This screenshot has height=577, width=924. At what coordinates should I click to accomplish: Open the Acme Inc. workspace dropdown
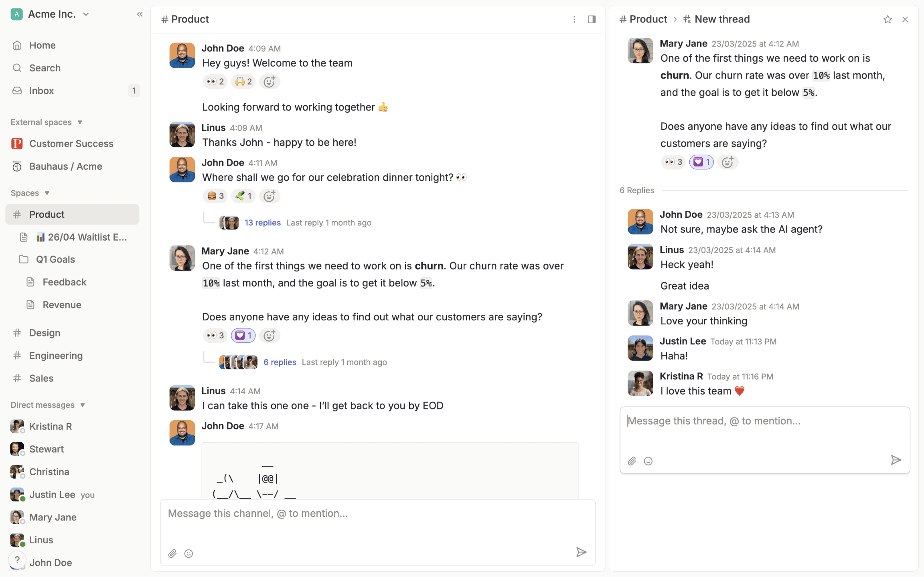86,14
